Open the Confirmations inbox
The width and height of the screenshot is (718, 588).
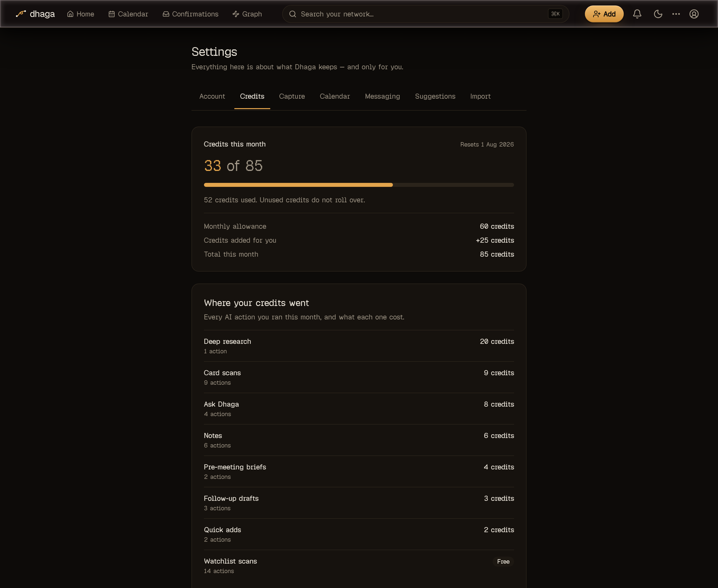click(x=190, y=14)
